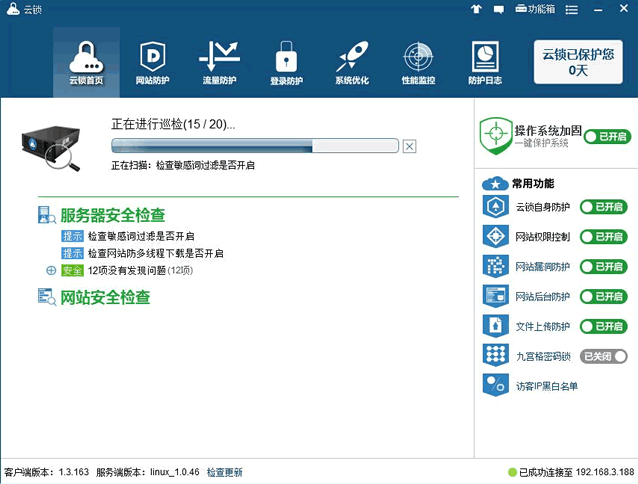Click the 网站漏洞防护 icon
The width and height of the screenshot is (638, 484).
tap(496, 266)
